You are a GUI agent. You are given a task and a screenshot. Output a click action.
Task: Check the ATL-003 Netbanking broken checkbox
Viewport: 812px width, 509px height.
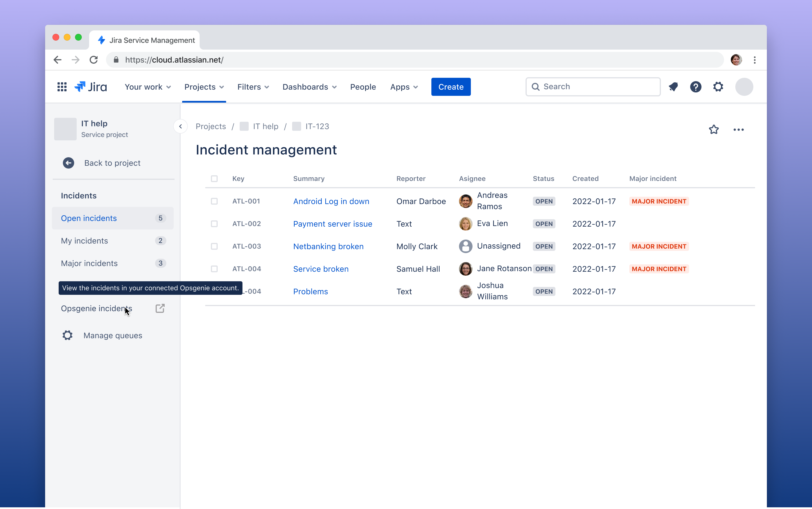pos(215,246)
